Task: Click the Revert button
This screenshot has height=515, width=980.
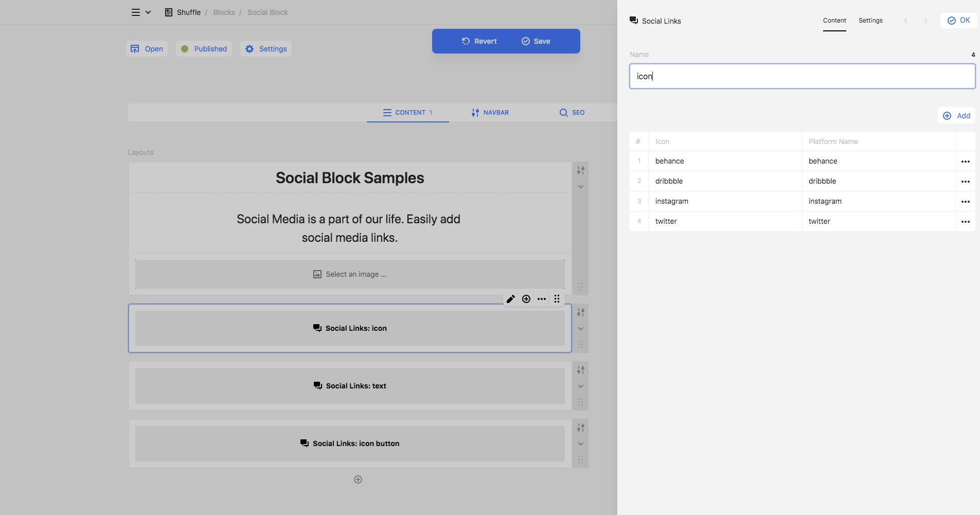Action: pyautogui.click(x=479, y=41)
